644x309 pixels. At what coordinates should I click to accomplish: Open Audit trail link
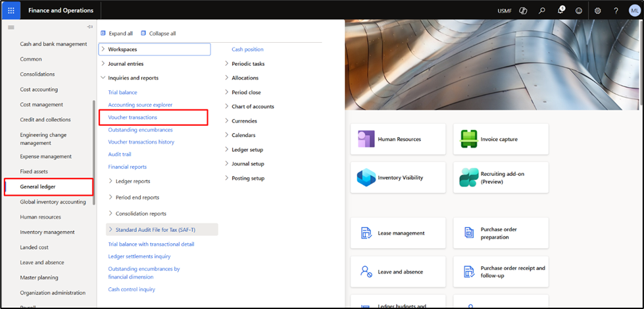point(120,154)
